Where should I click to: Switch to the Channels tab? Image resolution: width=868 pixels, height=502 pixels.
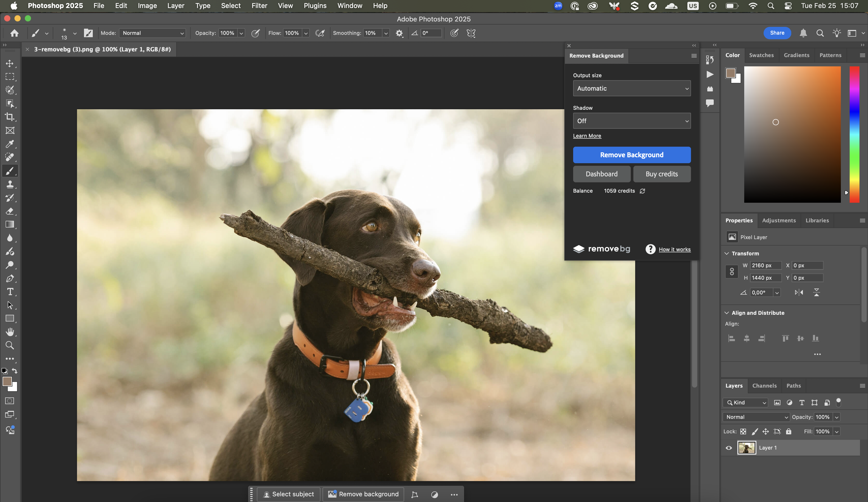[764, 386]
